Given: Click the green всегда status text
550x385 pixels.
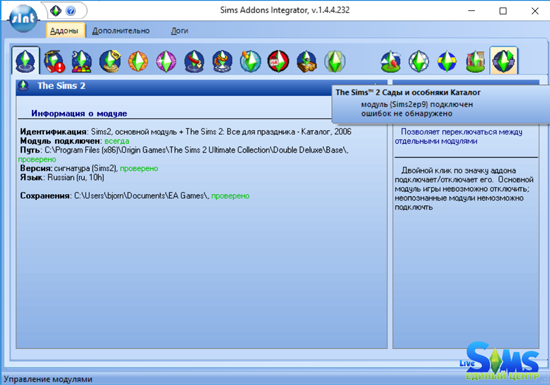Looking at the screenshot, I should 117,141.
